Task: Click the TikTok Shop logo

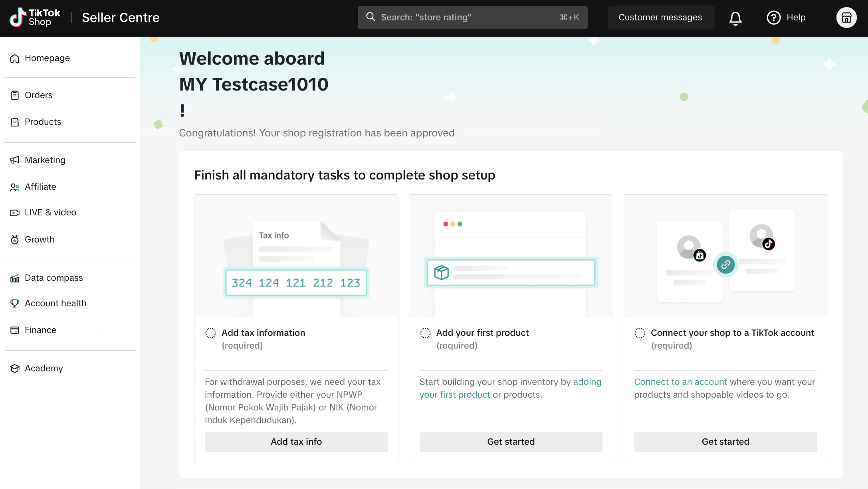Action: (x=35, y=18)
